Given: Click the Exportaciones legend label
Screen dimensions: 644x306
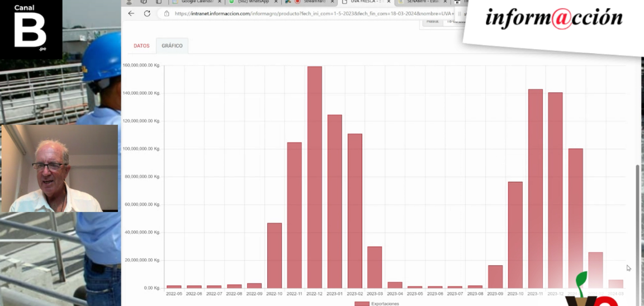Looking at the screenshot, I should (385, 304).
